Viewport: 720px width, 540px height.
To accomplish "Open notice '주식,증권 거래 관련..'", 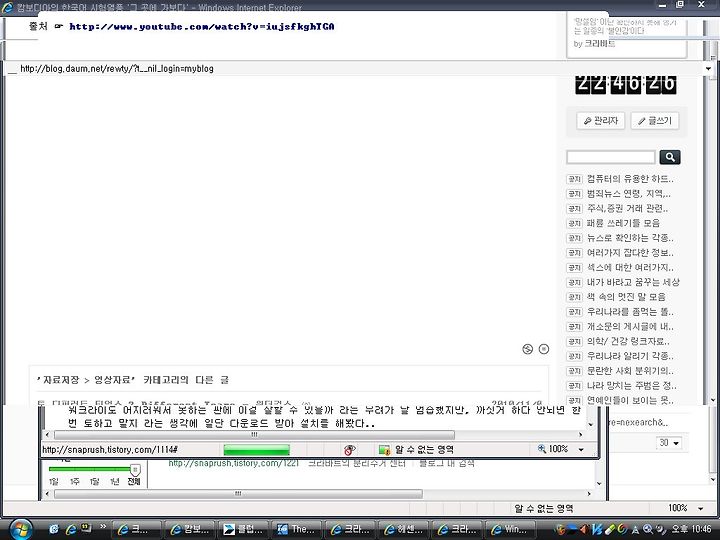I will (x=627, y=208).
